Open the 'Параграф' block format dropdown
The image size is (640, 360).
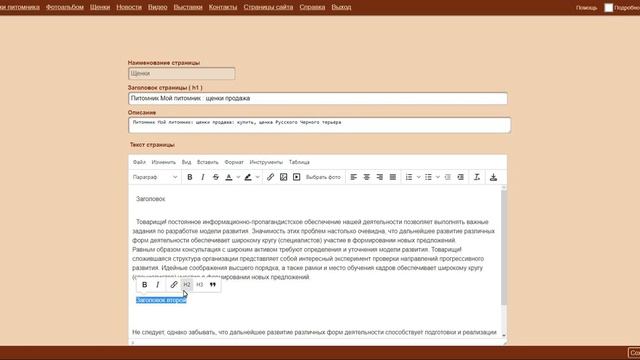(155, 177)
